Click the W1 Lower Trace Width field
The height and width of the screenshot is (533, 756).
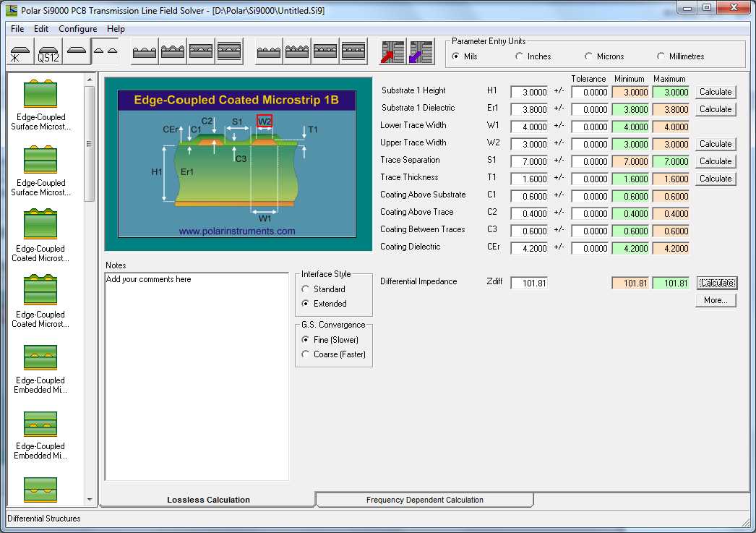click(529, 127)
